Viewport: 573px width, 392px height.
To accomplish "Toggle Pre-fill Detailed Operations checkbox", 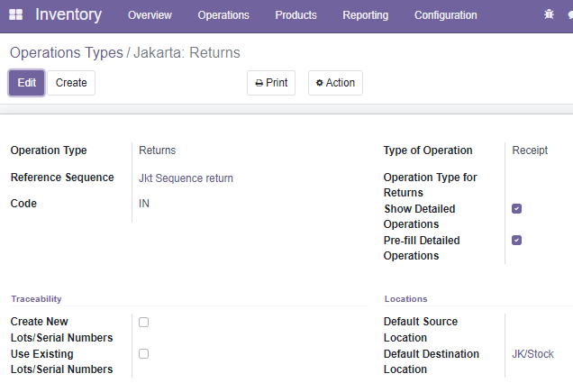I will click(516, 241).
